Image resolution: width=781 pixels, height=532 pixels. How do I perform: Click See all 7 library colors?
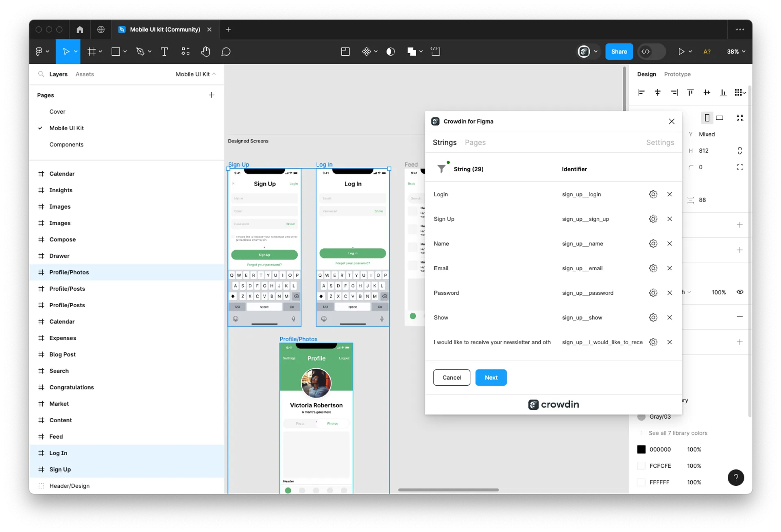click(x=678, y=433)
